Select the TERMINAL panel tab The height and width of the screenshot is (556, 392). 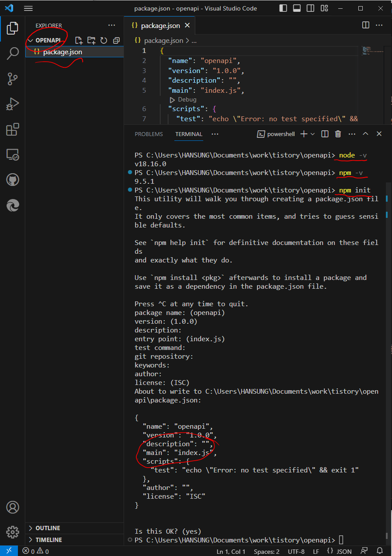click(x=189, y=134)
